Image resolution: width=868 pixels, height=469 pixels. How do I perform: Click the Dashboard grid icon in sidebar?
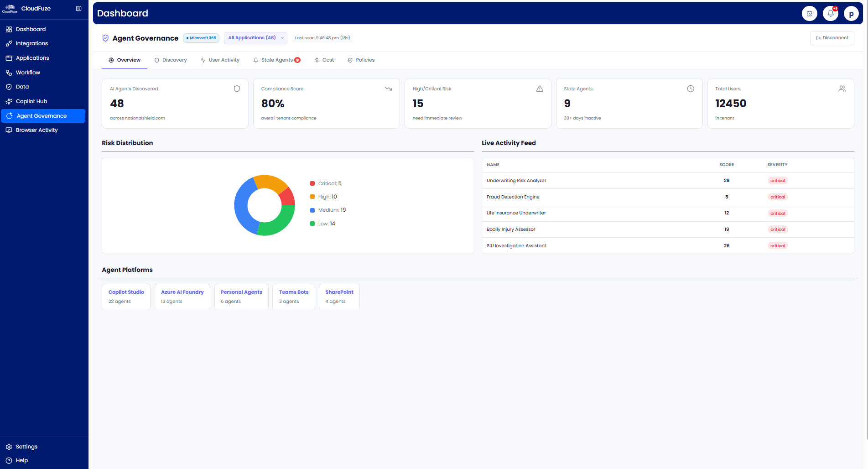click(9, 29)
